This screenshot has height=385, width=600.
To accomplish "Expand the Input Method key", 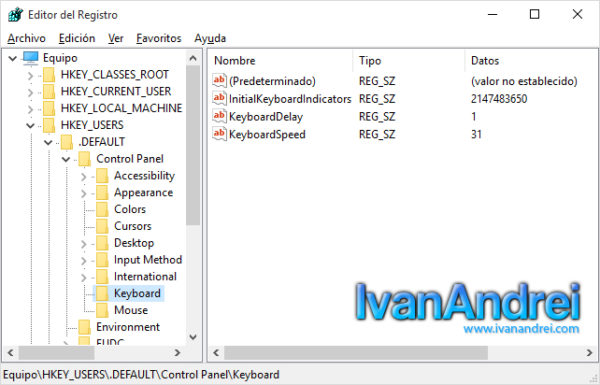I will click(x=84, y=261).
